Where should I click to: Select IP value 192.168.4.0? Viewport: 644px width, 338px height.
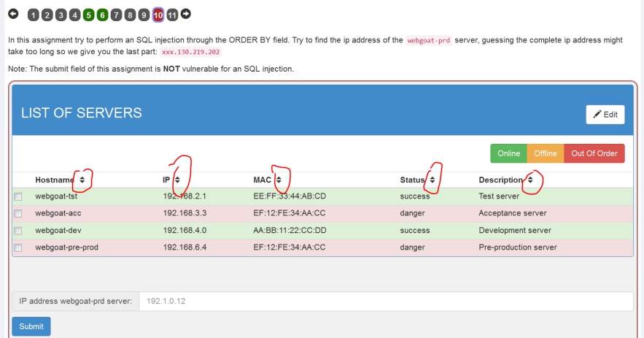[x=185, y=230]
